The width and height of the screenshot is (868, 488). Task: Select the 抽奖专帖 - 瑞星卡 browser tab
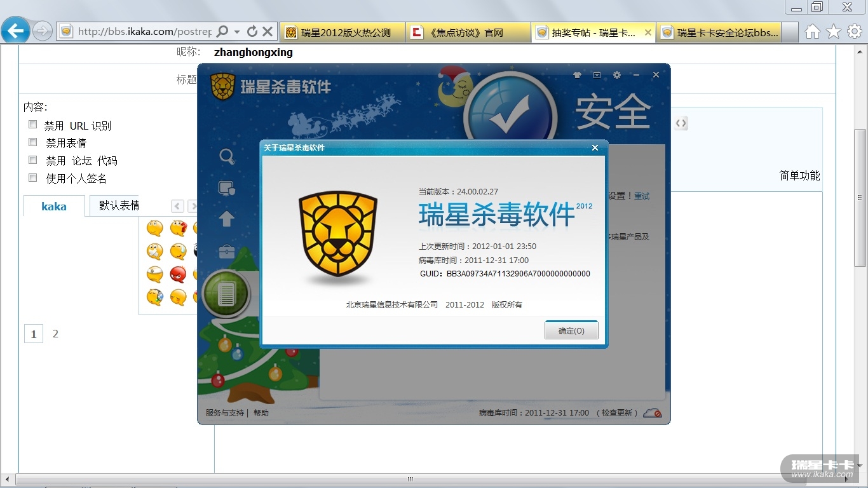click(593, 32)
